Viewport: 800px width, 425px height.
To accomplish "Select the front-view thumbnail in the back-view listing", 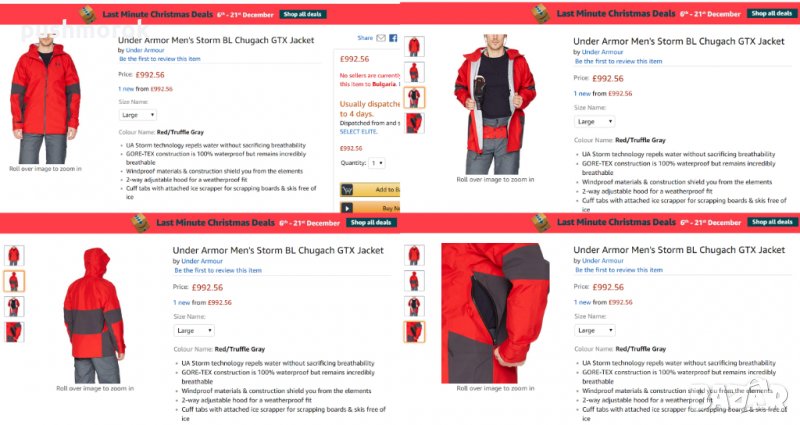I will [14, 256].
